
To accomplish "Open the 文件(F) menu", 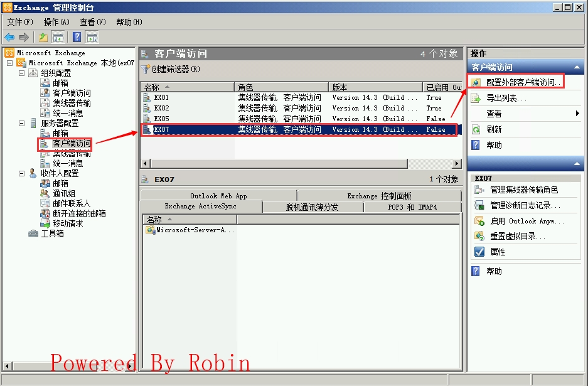I will click(x=20, y=22).
